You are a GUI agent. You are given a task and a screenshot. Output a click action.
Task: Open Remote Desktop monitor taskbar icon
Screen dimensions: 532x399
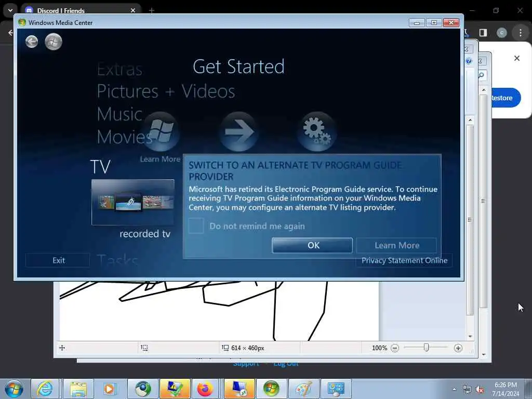click(239, 389)
